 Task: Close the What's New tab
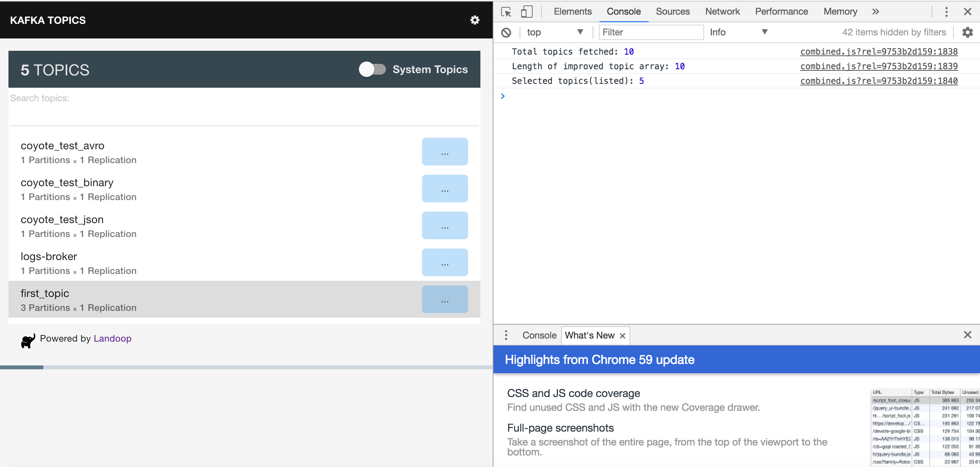pos(623,336)
